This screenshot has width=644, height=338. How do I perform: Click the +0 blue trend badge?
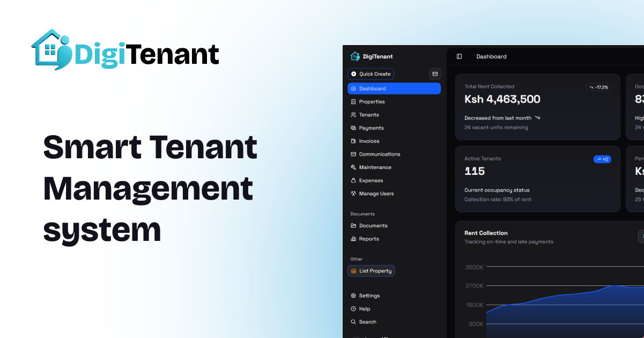coord(602,159)
